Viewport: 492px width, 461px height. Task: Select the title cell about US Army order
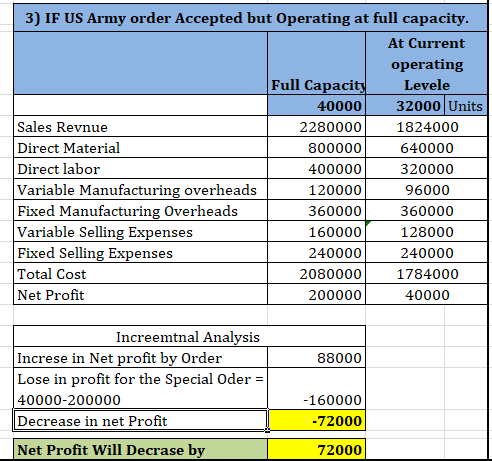(x=250, y=18)
